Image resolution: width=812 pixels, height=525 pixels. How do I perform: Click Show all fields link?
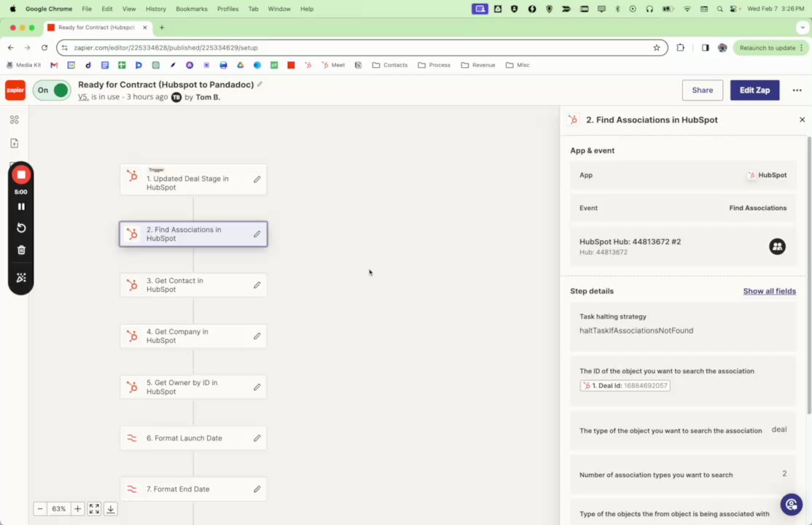[x=769, y=291]
